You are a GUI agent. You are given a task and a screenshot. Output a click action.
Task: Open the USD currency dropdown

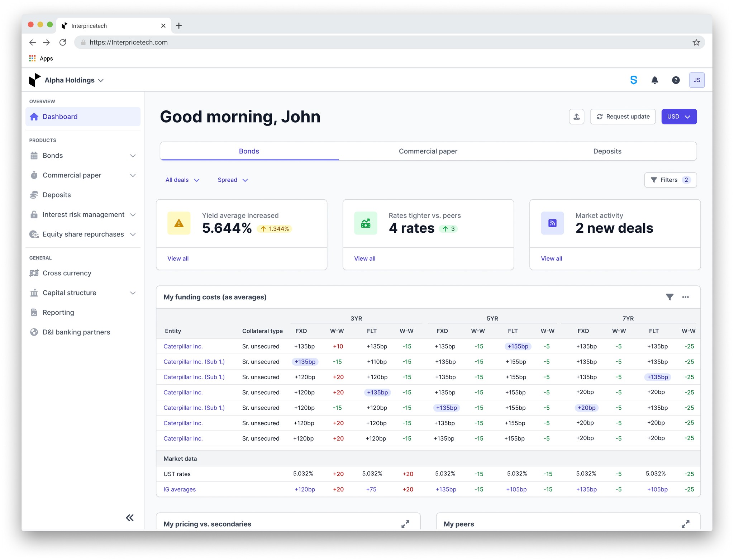tap(678, 117)
